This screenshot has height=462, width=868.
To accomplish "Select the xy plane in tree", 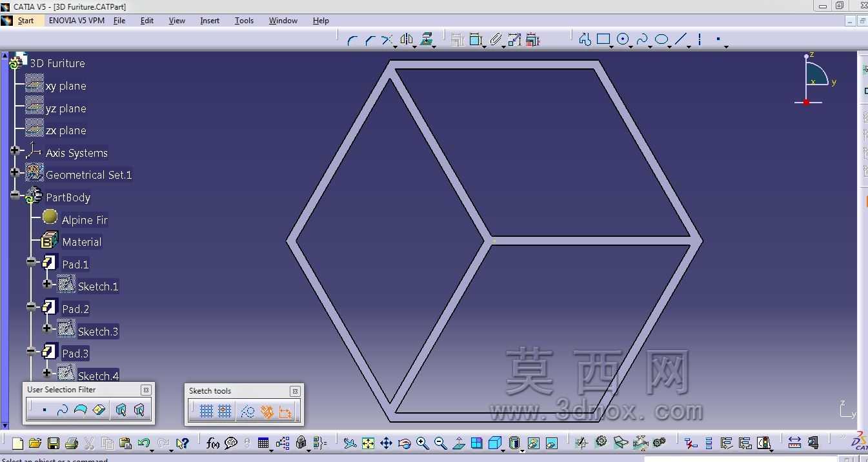I will (x=66, y=86).
